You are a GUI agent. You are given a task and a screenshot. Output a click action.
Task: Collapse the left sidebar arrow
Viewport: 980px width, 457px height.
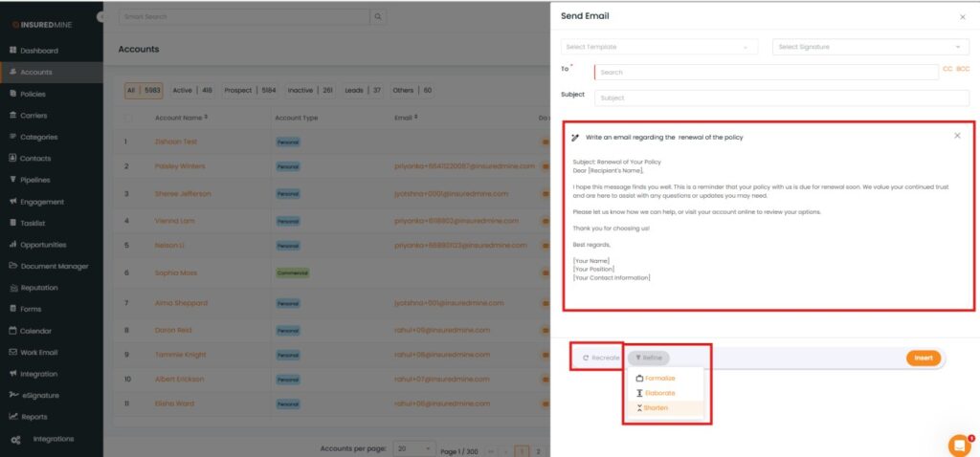(102, 17)
